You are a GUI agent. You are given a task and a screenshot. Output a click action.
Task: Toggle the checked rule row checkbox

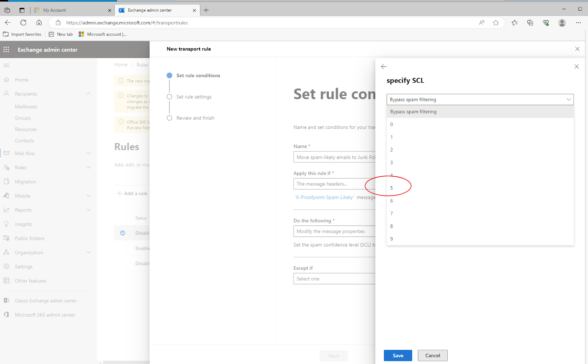click(123, 233)
